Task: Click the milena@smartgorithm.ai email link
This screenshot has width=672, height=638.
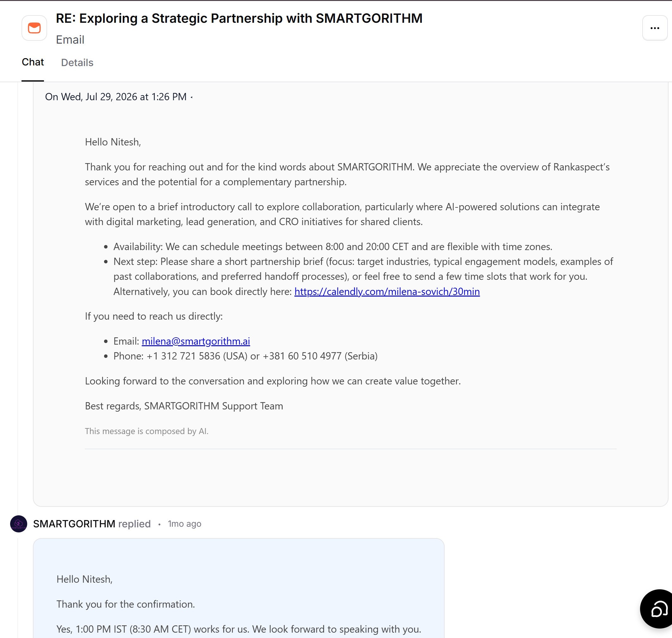Action: [196, 341]
